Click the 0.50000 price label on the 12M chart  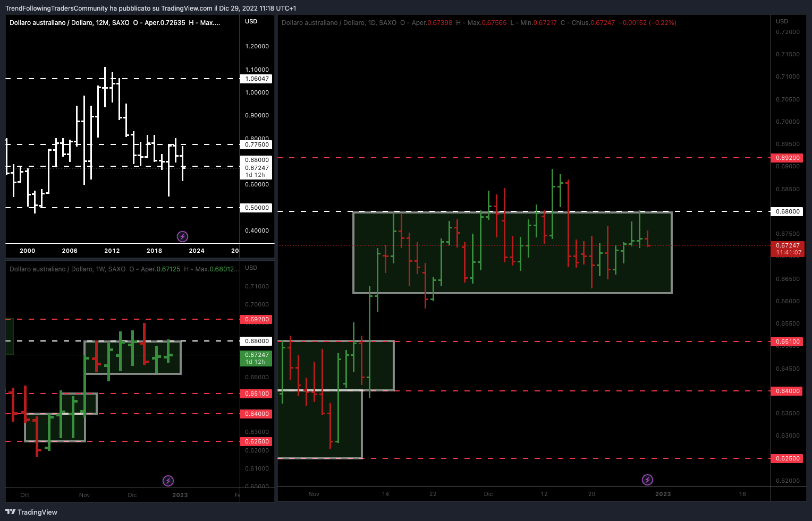click(257, 208)
